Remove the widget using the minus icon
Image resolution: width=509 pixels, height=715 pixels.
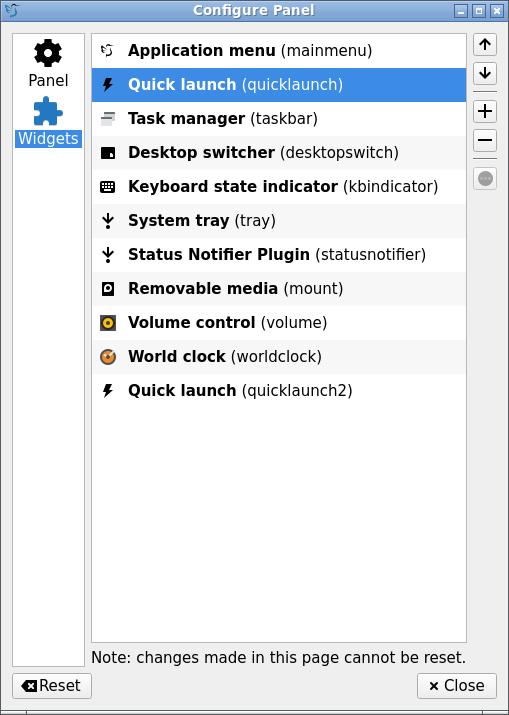click(x=485, y=140)
